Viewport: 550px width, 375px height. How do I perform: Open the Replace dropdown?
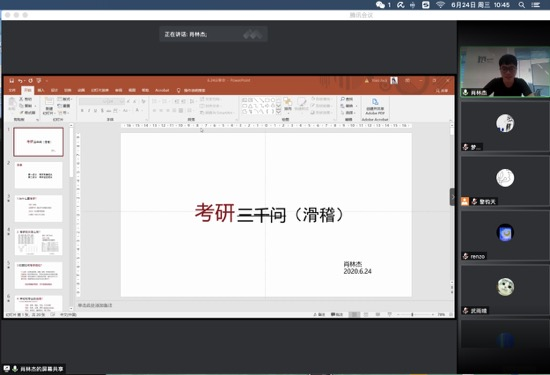tap(349, 106)
